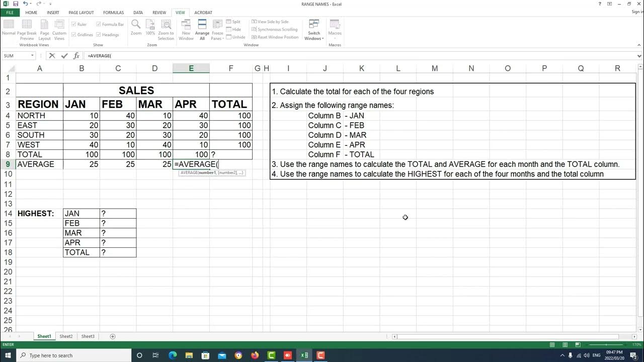
Task: Expand the formula bar with chevron
Action: pos(639,56)
